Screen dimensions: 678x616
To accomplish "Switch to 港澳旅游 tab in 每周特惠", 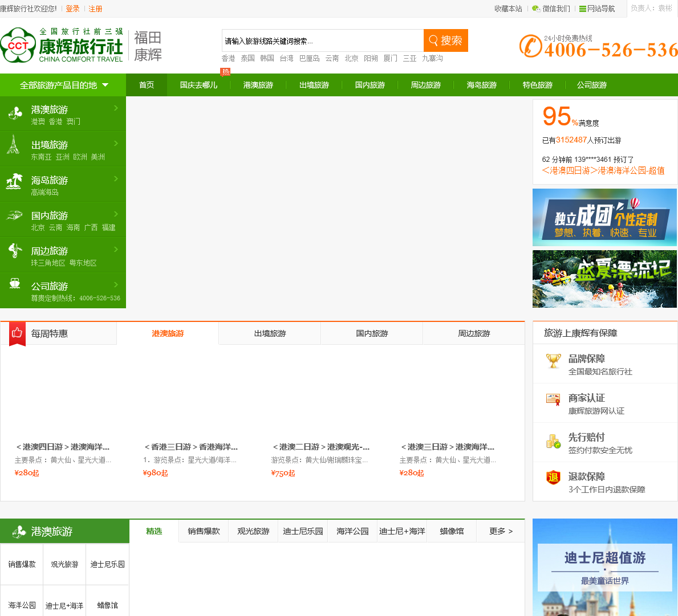I will 168,333.
